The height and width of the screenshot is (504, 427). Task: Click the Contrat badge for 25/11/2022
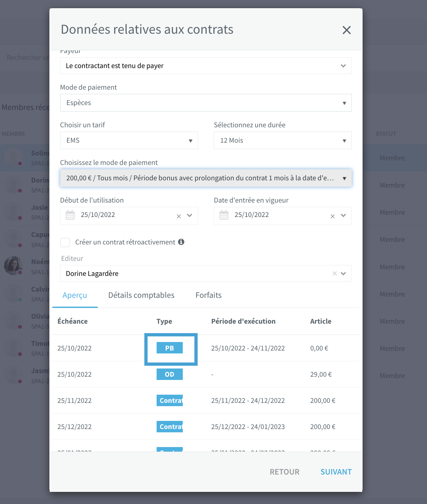(x=169, y=400)
